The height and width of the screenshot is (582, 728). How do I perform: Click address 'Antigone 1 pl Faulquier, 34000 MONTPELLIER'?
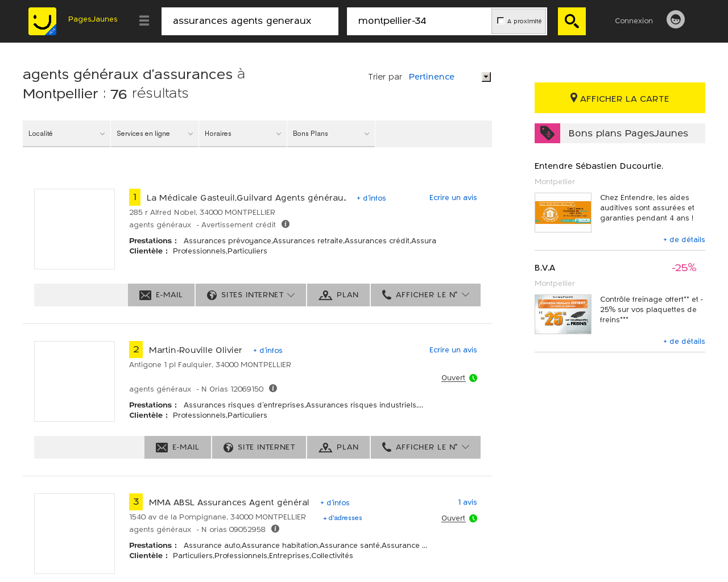[210, 364]
